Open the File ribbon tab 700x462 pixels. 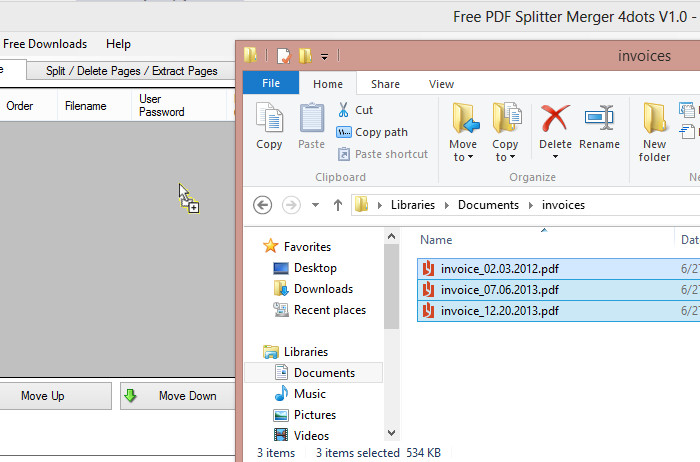click(x=271, y=83)
